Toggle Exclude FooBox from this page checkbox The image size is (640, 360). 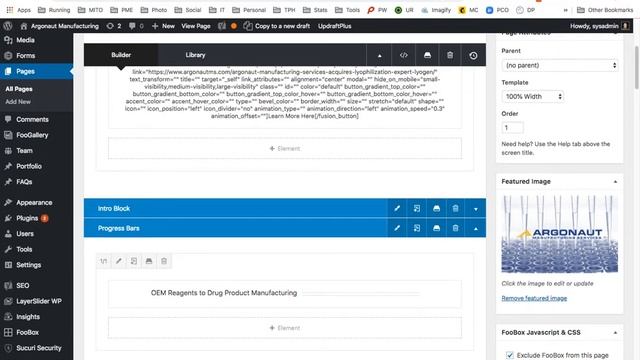(x=509, y=355)
